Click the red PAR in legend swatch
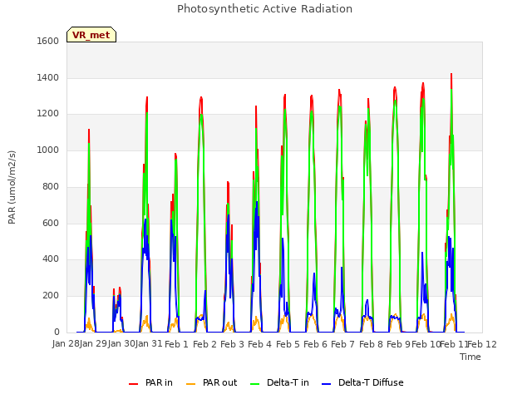This screenshot has width=532, height=399. (133, 384)
